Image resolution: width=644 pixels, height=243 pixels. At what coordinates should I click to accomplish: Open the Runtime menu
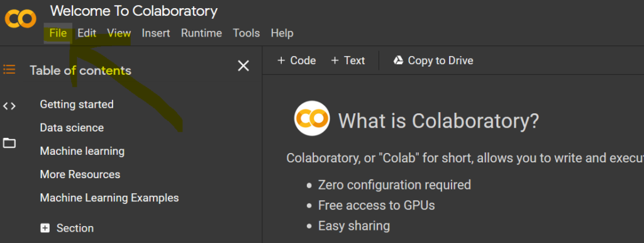[201, 33]
